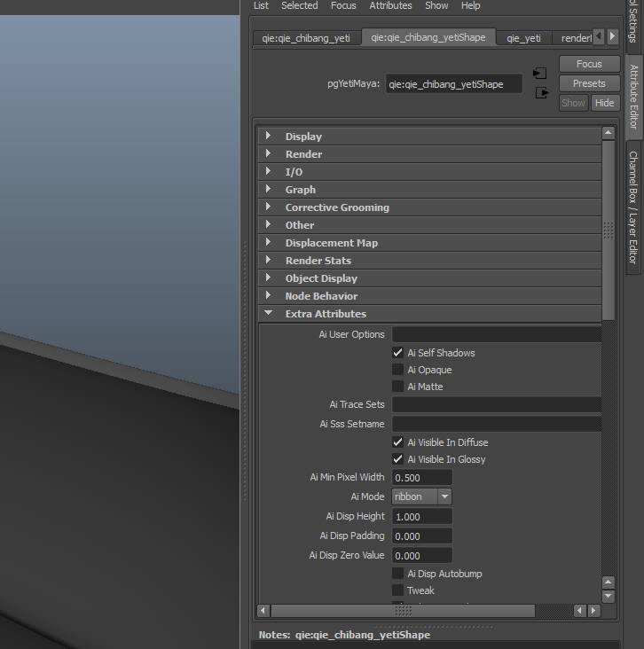Screen dimensions: 644x649
Task: Click the Ai Disp Height value field
Action: (x=421, y=517)
